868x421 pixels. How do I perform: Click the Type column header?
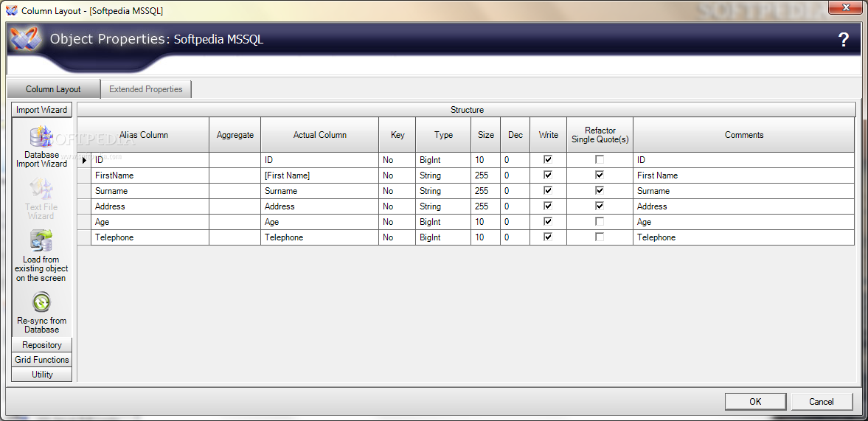(x=443, y=134)
